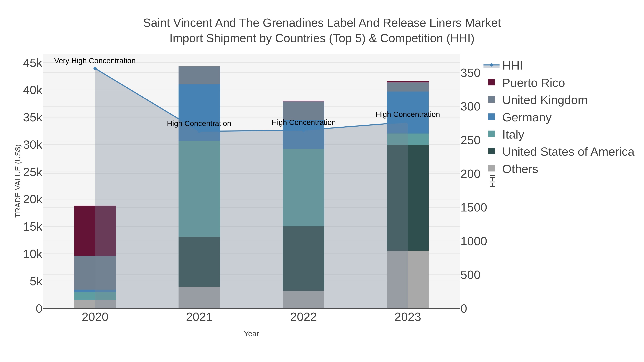Image resolution: width=644 pixels, height=362 pixels.
Task: Click the Italy segment in 2022 bar
Action: click(304, 188)
